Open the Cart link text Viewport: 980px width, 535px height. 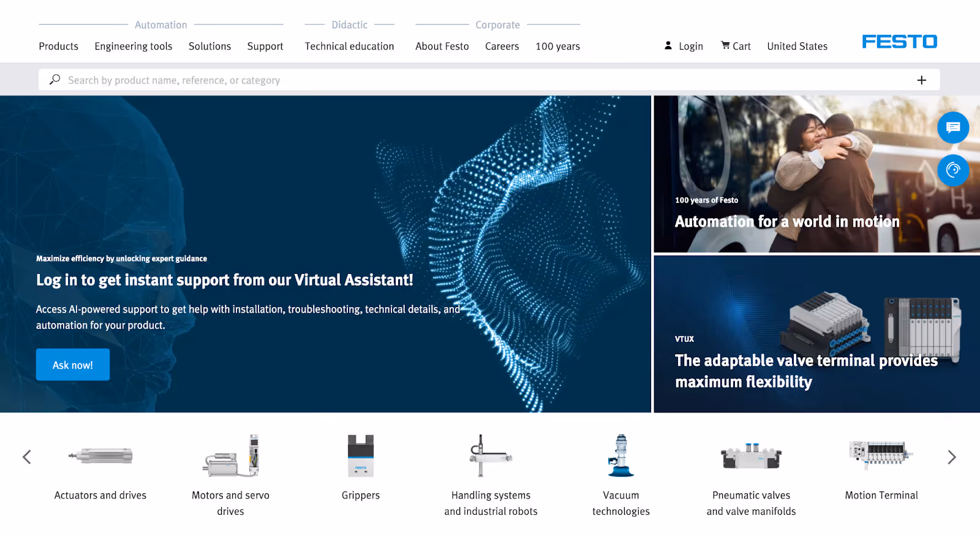tap(742, 47)
